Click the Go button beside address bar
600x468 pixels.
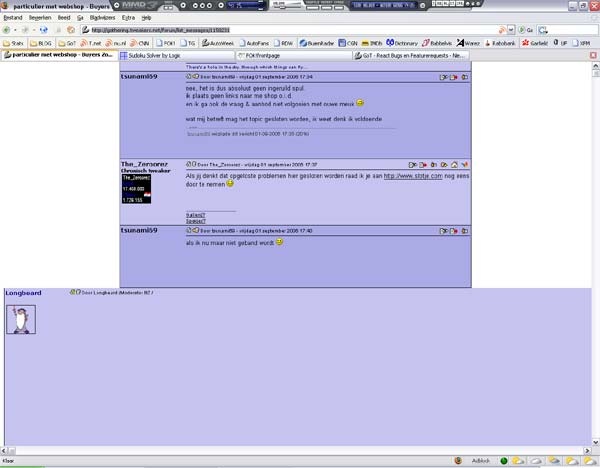(x=526, y=30)
